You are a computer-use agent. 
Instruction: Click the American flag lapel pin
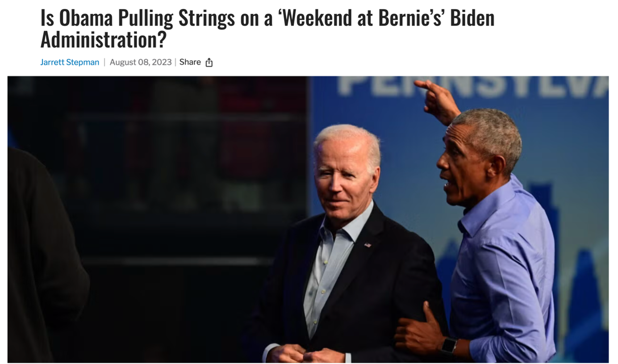click(x=367, y=245)
